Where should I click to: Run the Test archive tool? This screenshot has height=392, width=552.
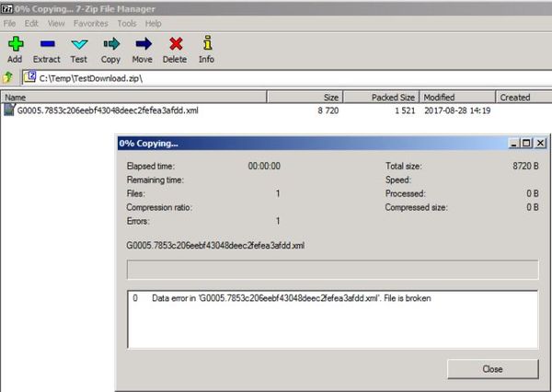[x=79, y=43]
